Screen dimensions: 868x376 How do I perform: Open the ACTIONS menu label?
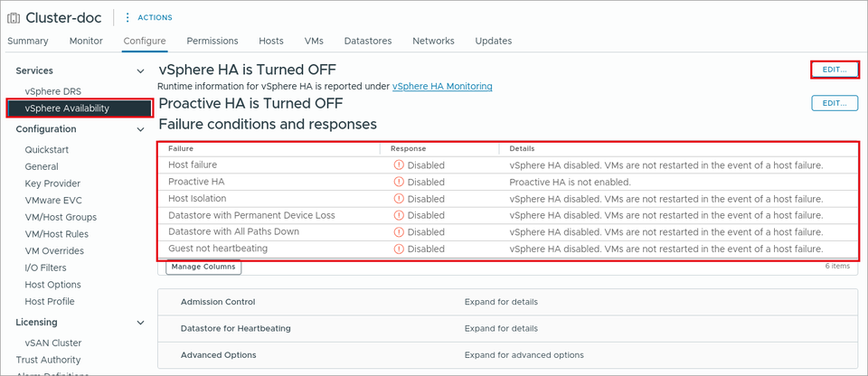point(155,18)
